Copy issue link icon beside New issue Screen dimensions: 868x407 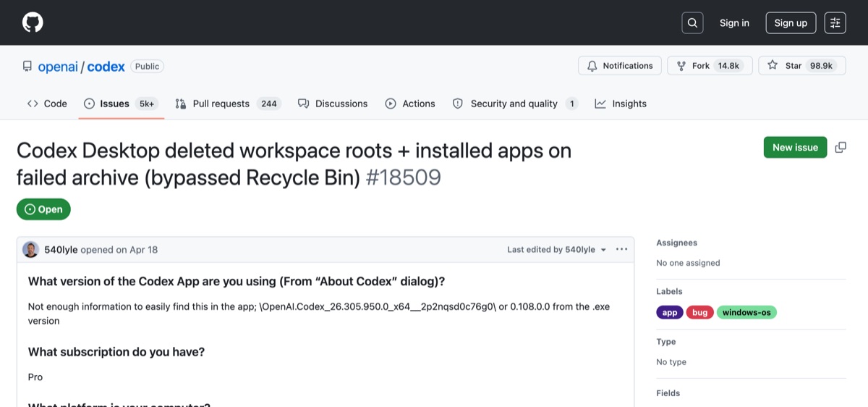(x=841, y=147)
